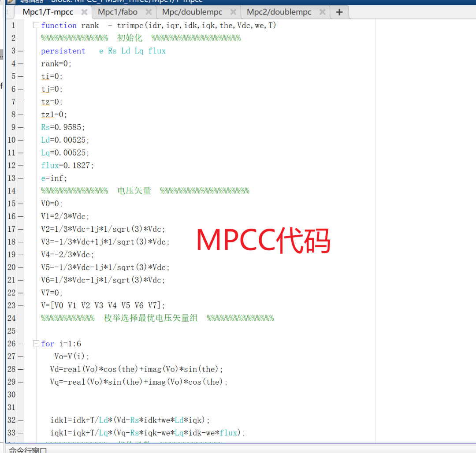Click the function keyword on line 1

point(59,26)
